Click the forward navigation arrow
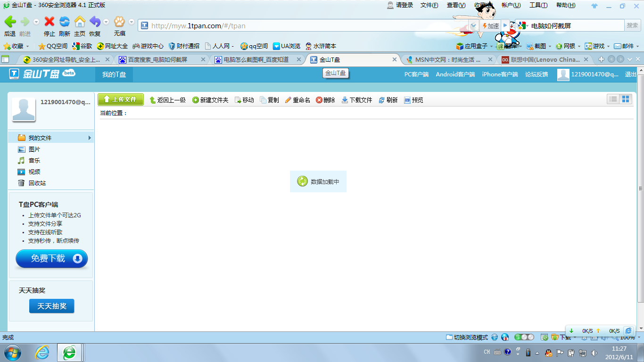Image resolution: width=644 pixels, height=362 pixels. point(25,22)
